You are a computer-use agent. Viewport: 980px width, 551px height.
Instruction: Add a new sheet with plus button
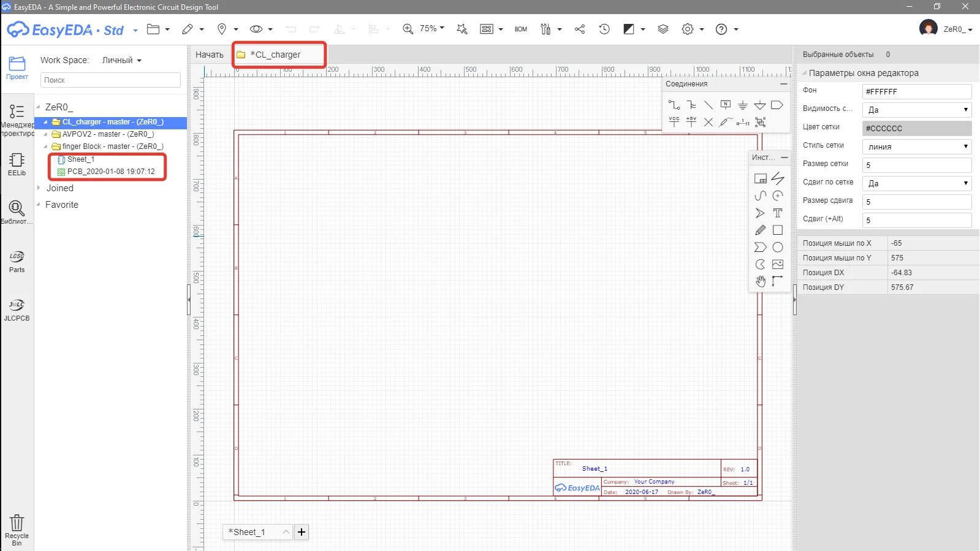click(302, 532)
